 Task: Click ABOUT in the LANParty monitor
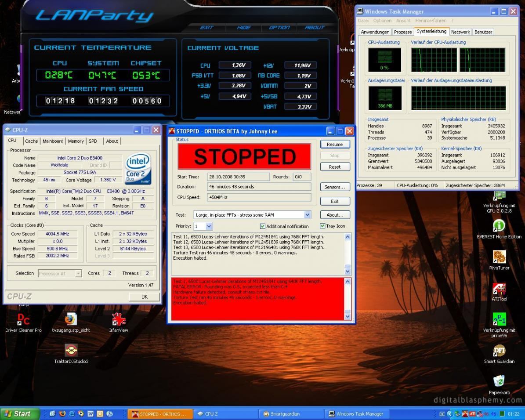315,28
